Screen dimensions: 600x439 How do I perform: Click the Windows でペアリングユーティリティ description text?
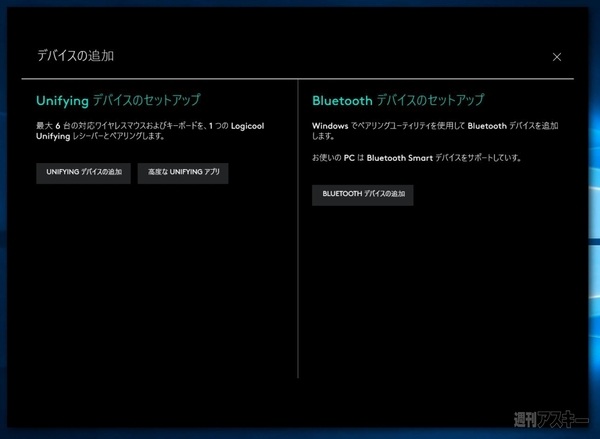coord(435,131)
